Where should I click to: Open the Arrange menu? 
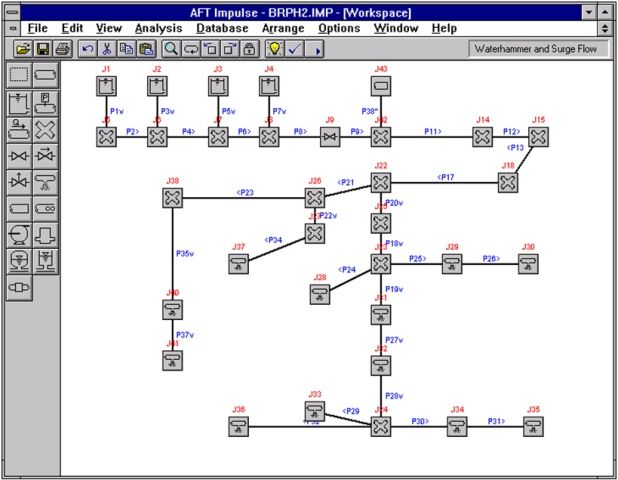pyautogui.click(x=283, y=28)
